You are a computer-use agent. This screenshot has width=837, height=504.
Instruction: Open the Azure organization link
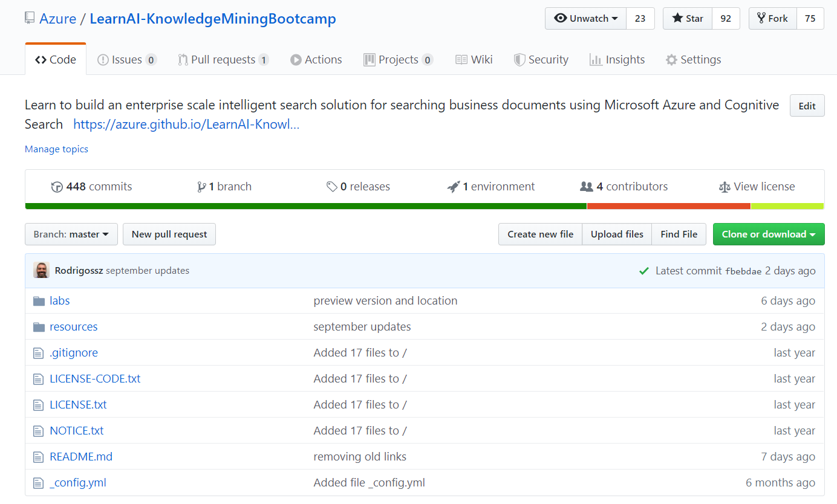coord(58,19)
